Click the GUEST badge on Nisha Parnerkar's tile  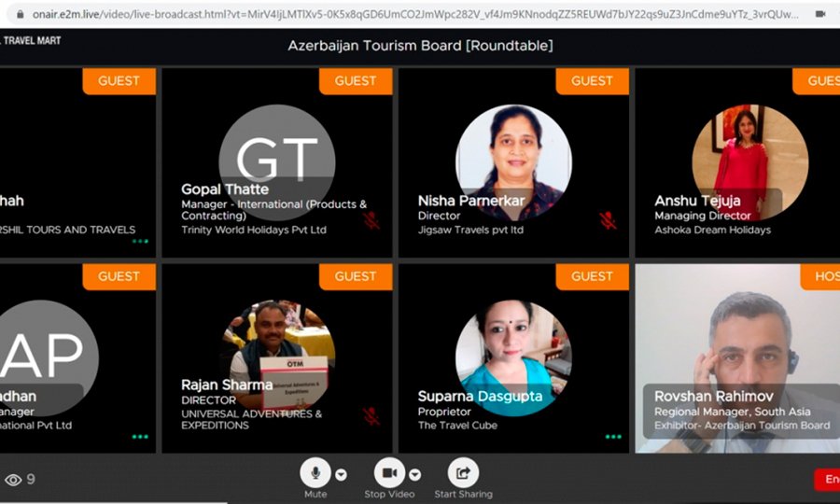(592, 81)
